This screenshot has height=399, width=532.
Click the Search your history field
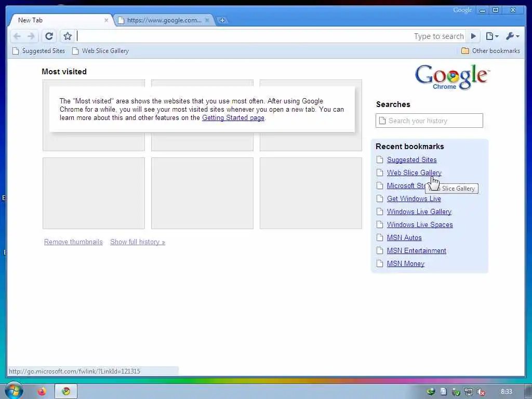tap(429, 121)
